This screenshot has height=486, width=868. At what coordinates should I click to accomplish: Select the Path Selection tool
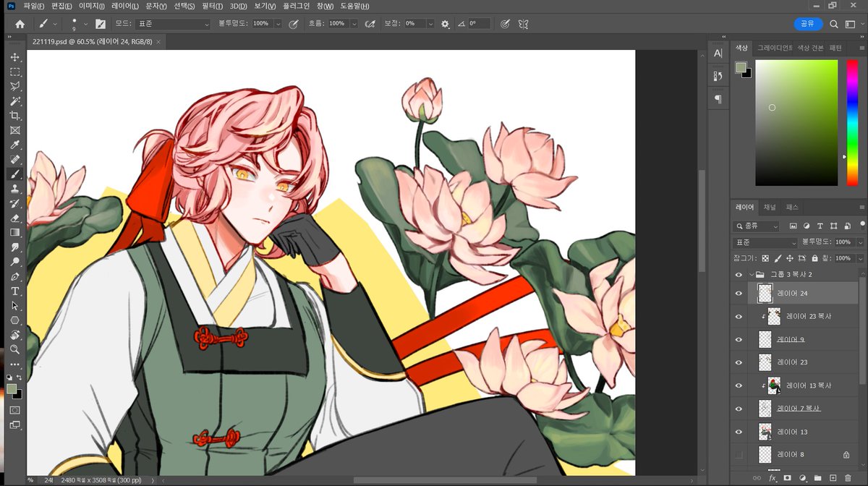pos(14,305)
